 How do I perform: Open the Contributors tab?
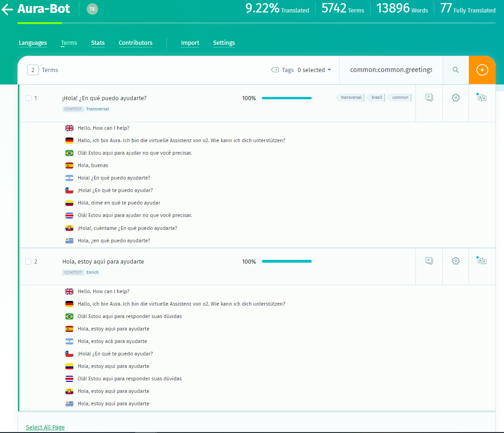(135, 43)
